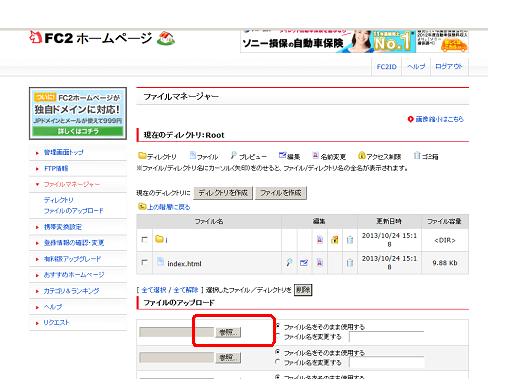Click the ファイル容量 column header
Viewport: 512px width, 386px height.
445,221
